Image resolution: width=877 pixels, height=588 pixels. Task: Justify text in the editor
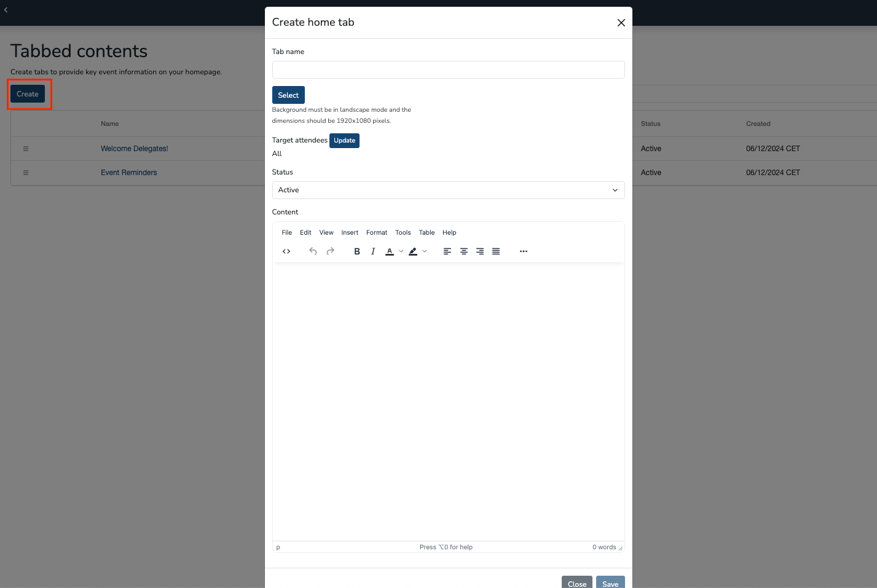click(496, 251)
